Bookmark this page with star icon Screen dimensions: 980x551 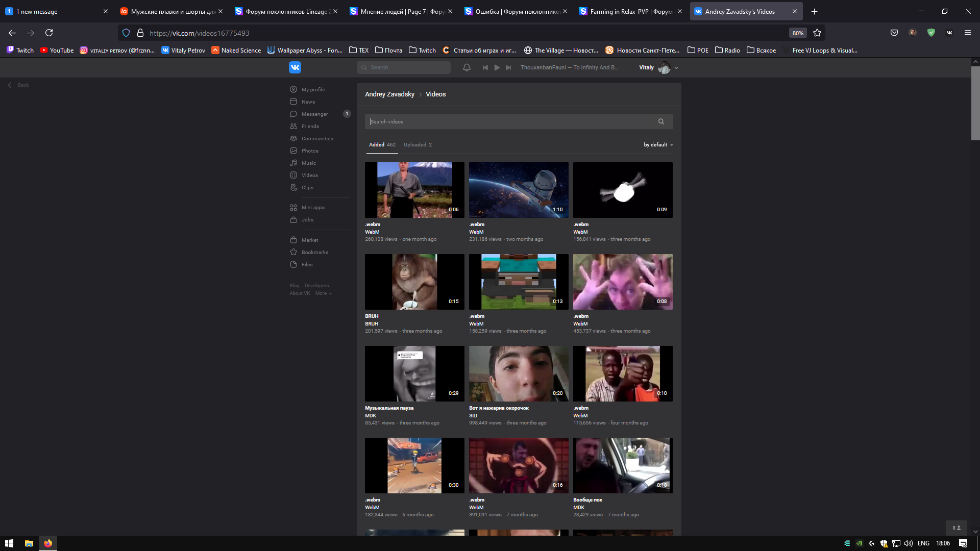pos(817,33)
